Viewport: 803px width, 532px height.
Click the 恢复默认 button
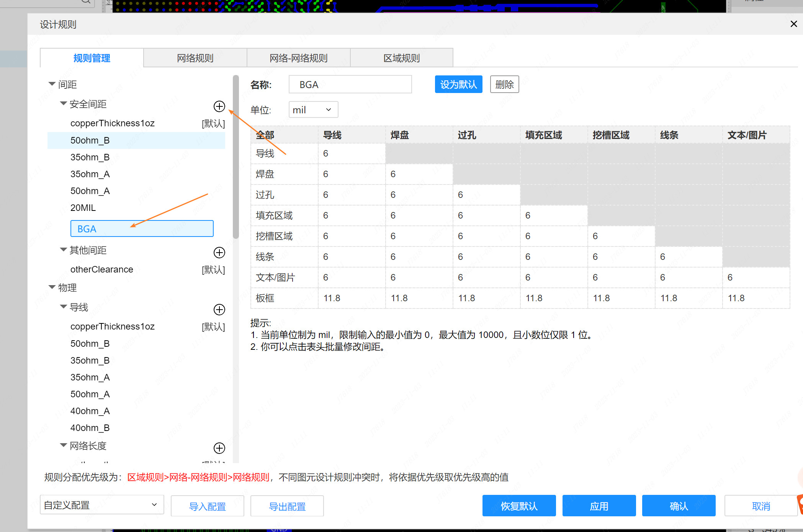point(519,506)
